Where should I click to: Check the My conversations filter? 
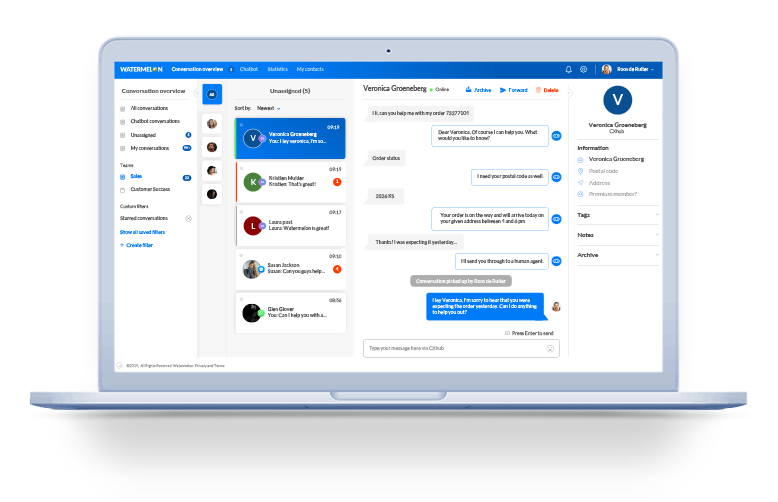click(x=123, y=148)
